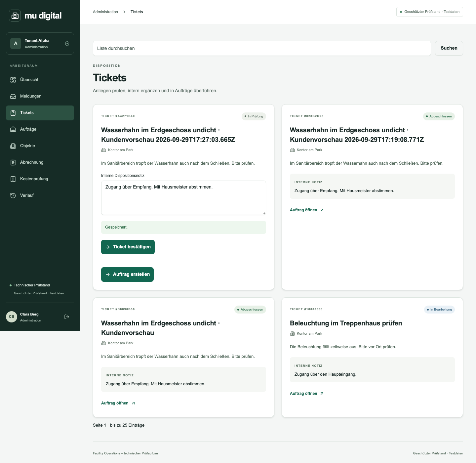The image size is (476, 463).
Task: Click arrow icon of Auftrag öffnen in #10000000
Action: (322, 394)
